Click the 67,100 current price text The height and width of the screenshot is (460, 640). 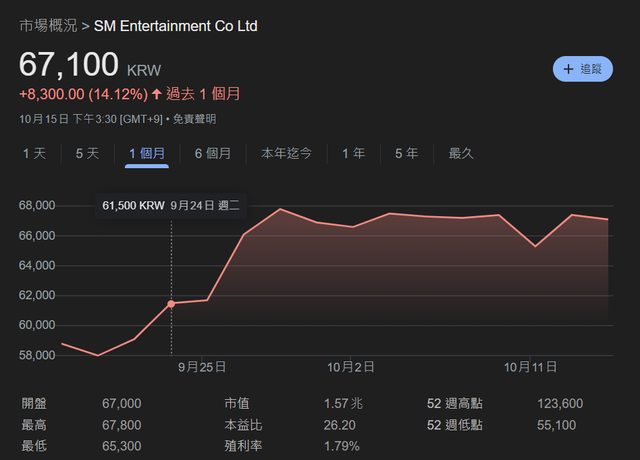tap(69, 64)
